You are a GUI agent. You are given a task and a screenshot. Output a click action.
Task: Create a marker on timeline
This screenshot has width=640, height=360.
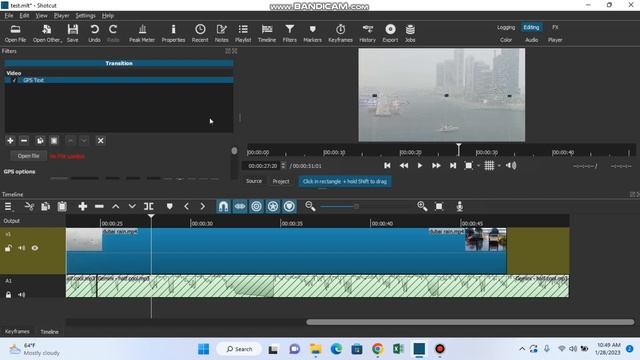click(169, 207)
